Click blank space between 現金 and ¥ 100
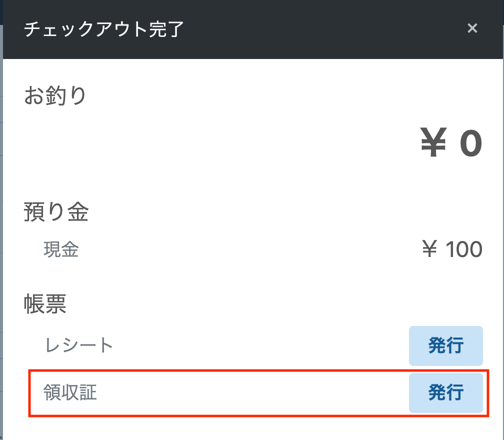Image resolution: width=504 pixels, height=440 pixels. coord(250,249)
